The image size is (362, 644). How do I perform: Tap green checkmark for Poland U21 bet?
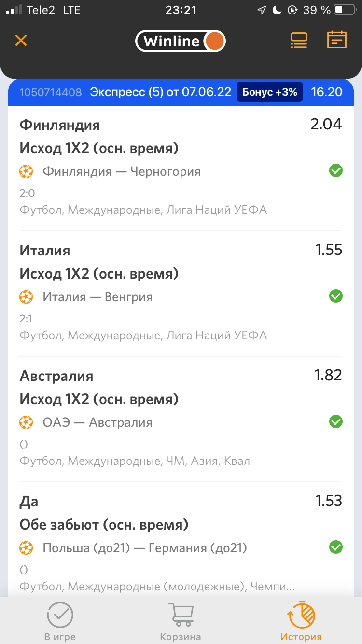335,547
